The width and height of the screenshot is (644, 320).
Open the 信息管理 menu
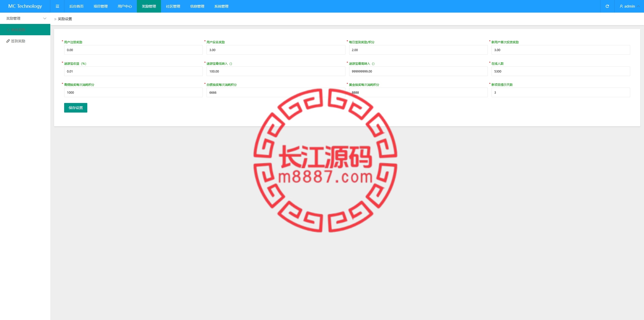click(x=197, y=6)
